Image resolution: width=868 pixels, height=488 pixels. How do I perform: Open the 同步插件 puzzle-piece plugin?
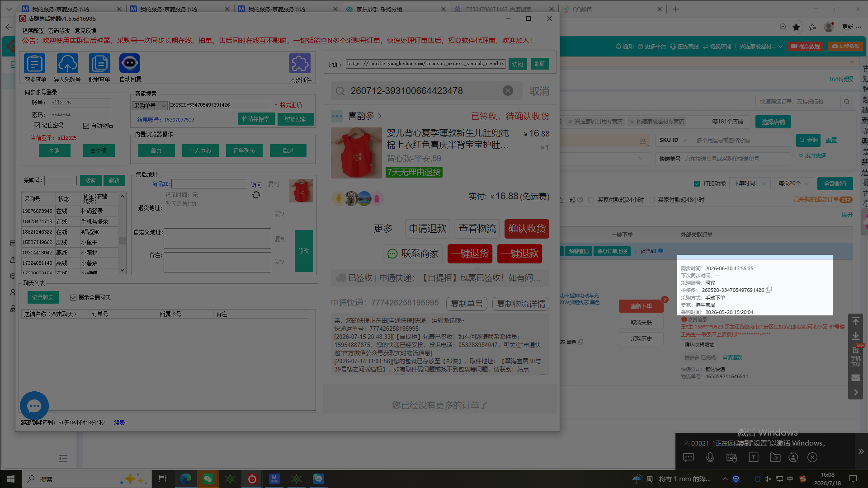pyautogui.click(x=300, y=68)
